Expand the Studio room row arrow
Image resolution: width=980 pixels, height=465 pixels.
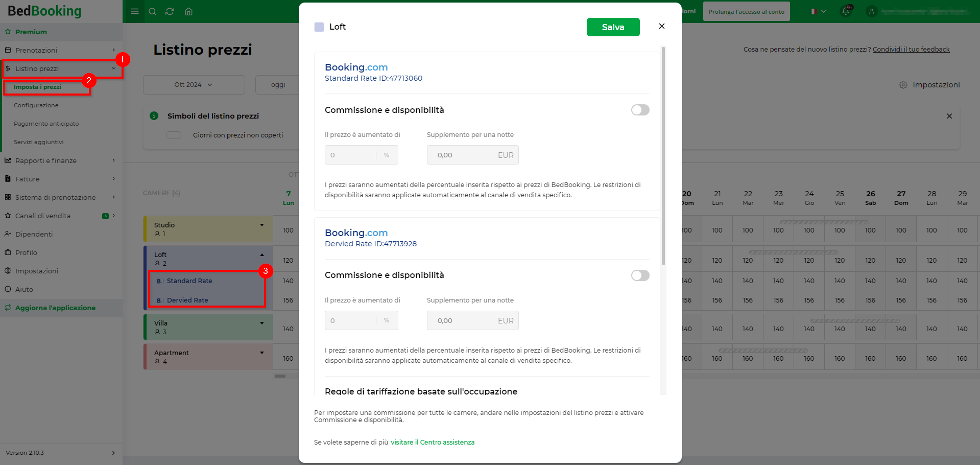click(x=262, y=225)
